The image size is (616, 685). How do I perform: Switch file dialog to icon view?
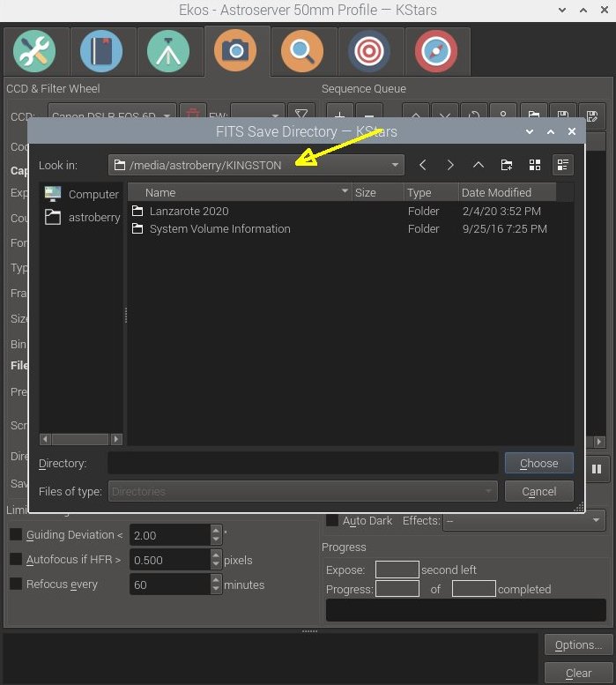click(535, 165)
